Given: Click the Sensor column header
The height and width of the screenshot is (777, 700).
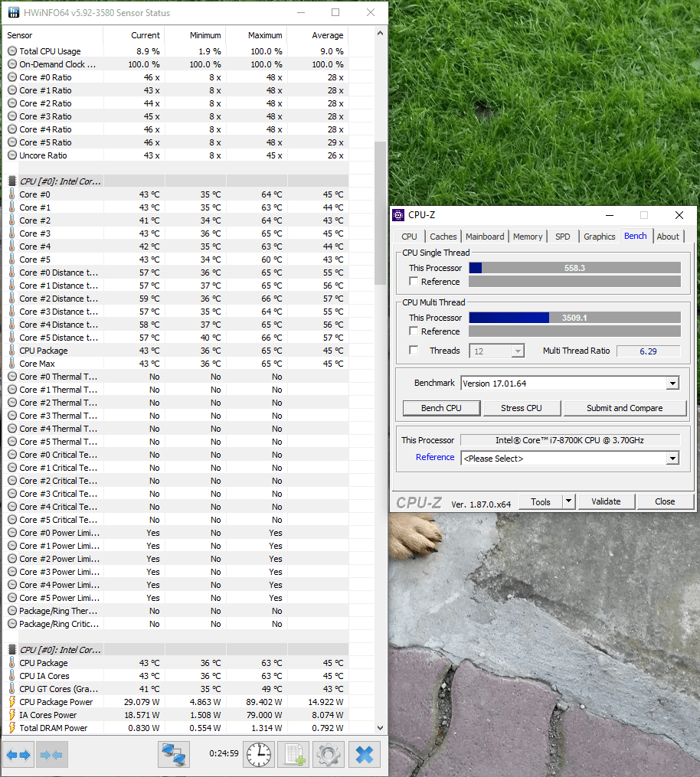Looking at the screenshot, I should 53,35.
